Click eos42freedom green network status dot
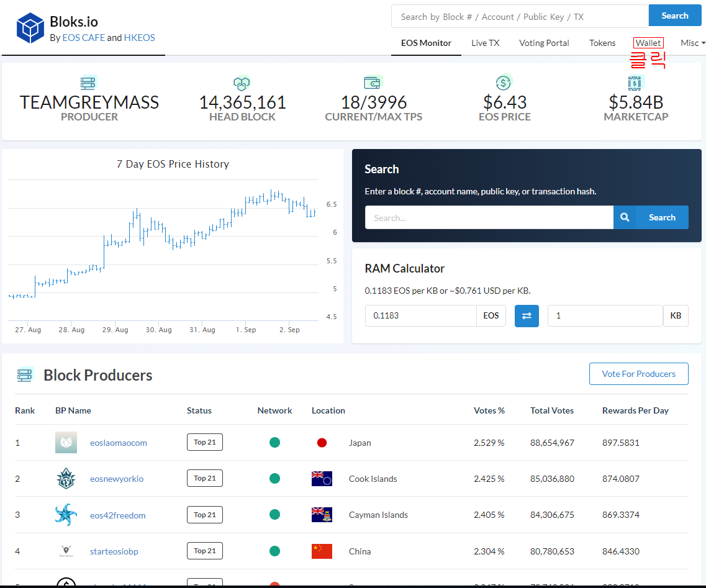The image size is (706, 588). (274, 515)
